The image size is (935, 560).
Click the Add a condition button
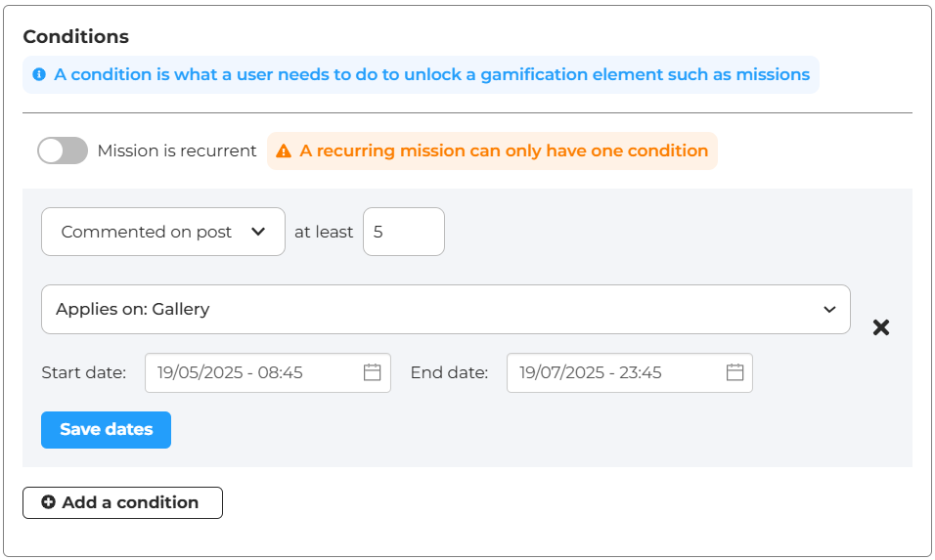click(122, 502)
